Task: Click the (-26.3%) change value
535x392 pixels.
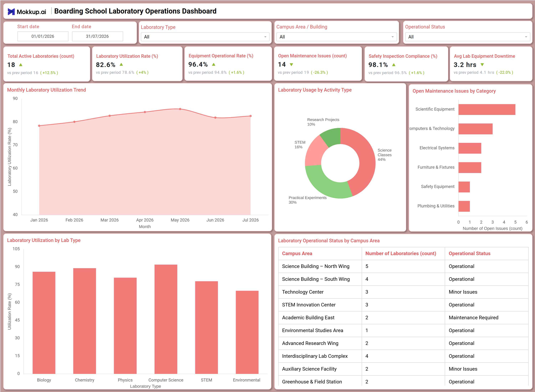Action: click(319, 72)
